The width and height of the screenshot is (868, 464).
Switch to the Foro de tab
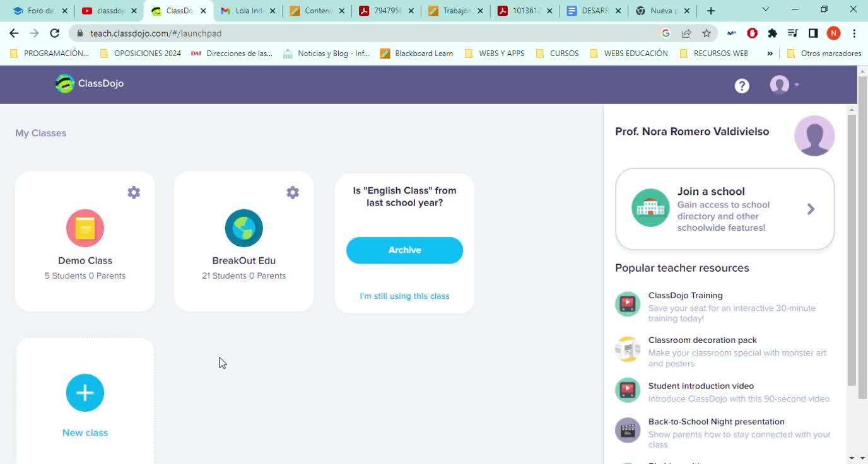click(x=39, y=11)
